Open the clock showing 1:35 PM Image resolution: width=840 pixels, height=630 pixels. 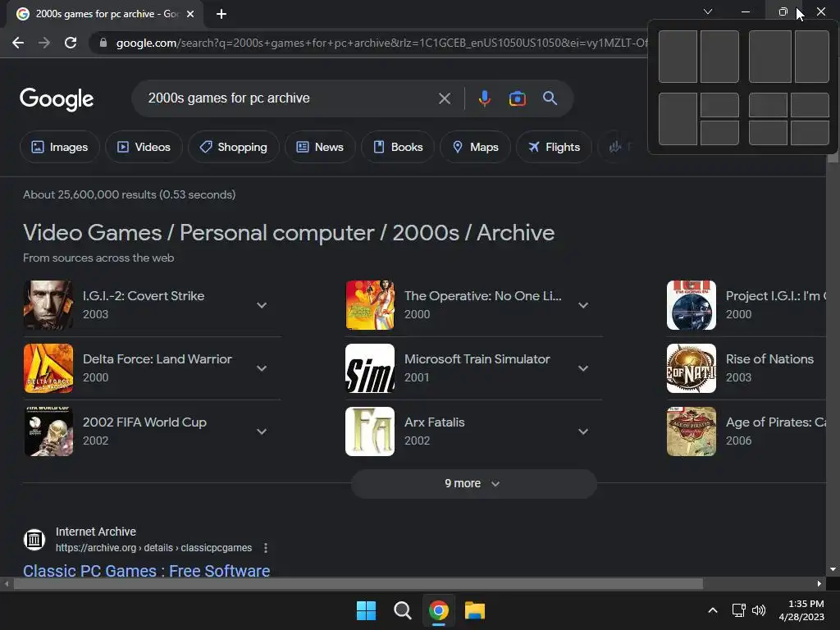[801, 610]
